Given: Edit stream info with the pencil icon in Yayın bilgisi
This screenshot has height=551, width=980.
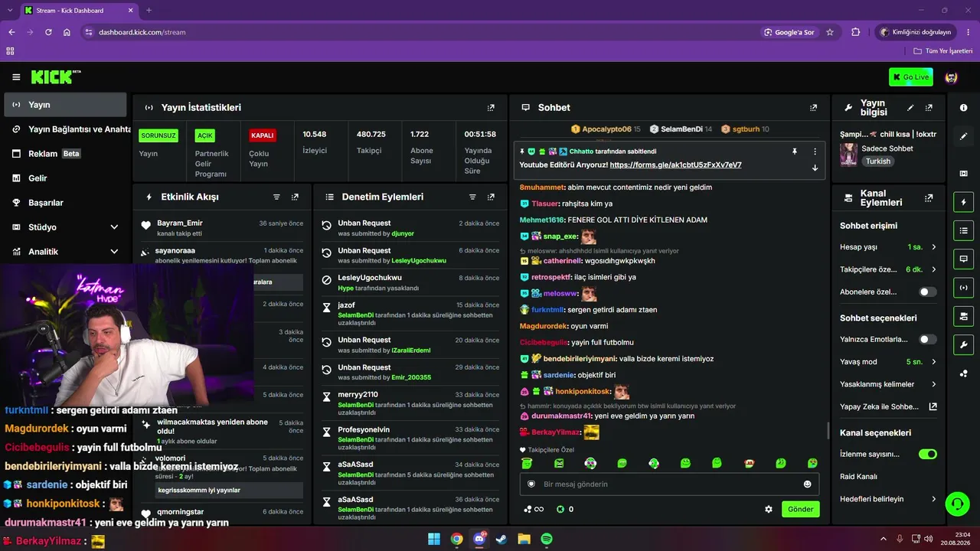Looking at the screenshot, I should point(910,108).
